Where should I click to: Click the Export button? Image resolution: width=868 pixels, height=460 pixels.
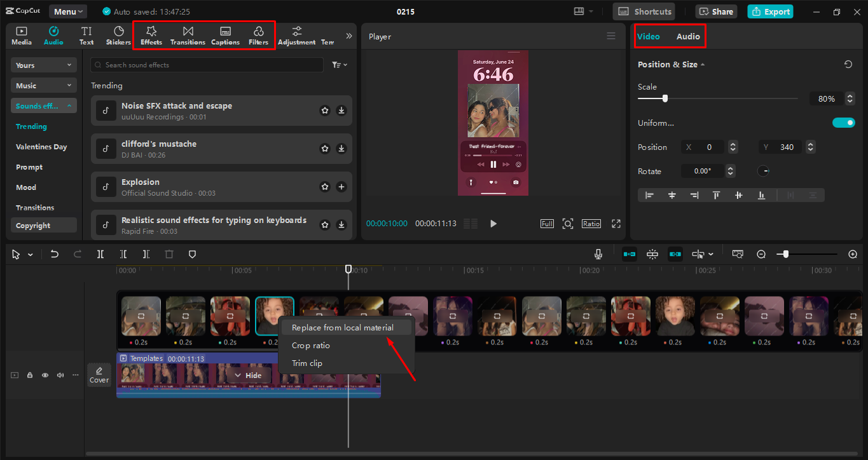point(770,11)
